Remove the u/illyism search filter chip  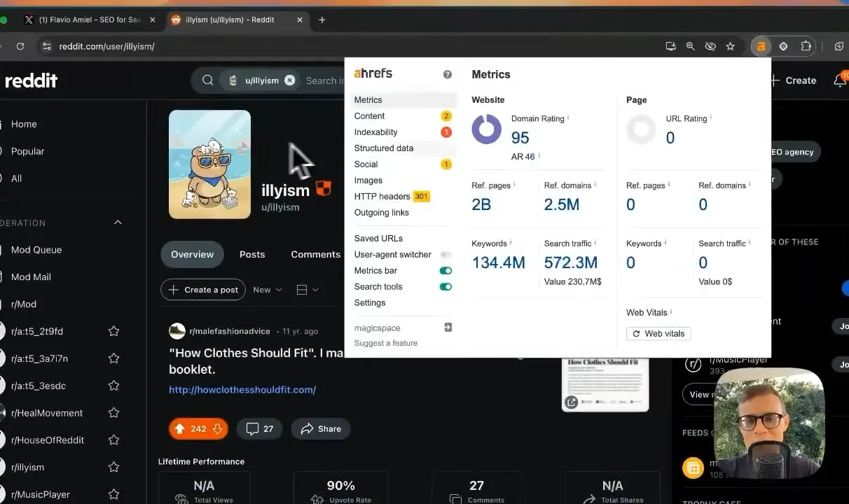[290, 80]
